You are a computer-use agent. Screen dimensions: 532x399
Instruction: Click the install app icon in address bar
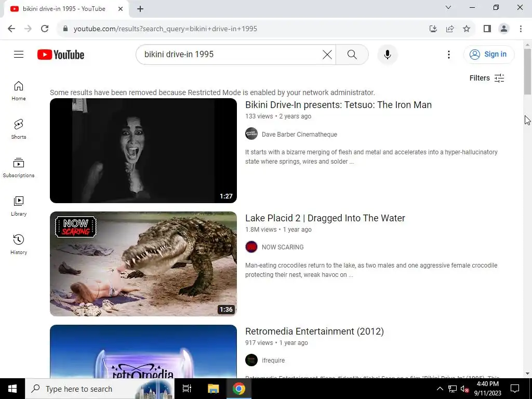point(433,29)
